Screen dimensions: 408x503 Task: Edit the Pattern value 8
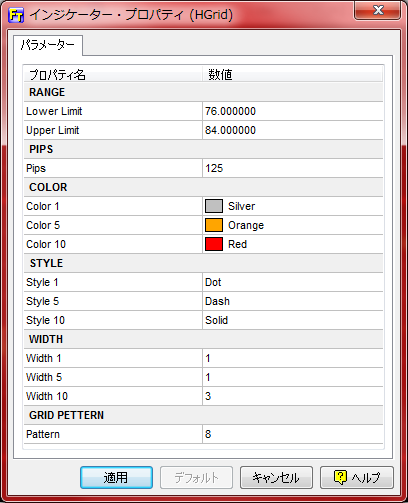(x=293, y=434)
